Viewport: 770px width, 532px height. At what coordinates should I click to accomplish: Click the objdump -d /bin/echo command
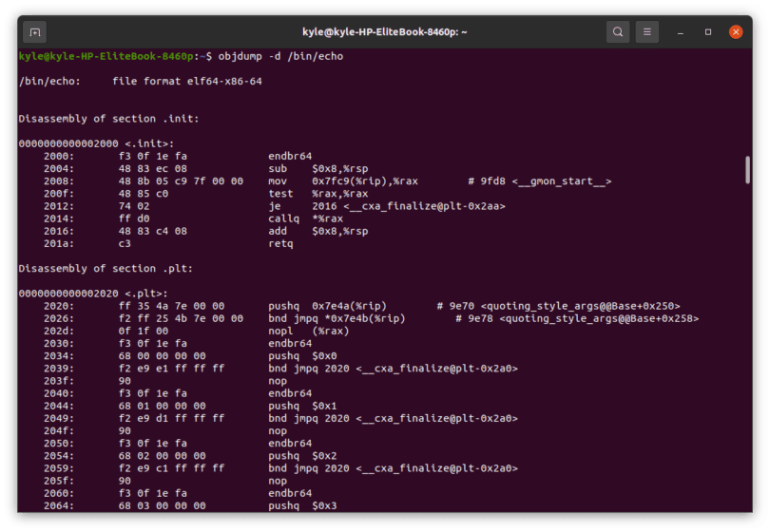tap(280, 56)
